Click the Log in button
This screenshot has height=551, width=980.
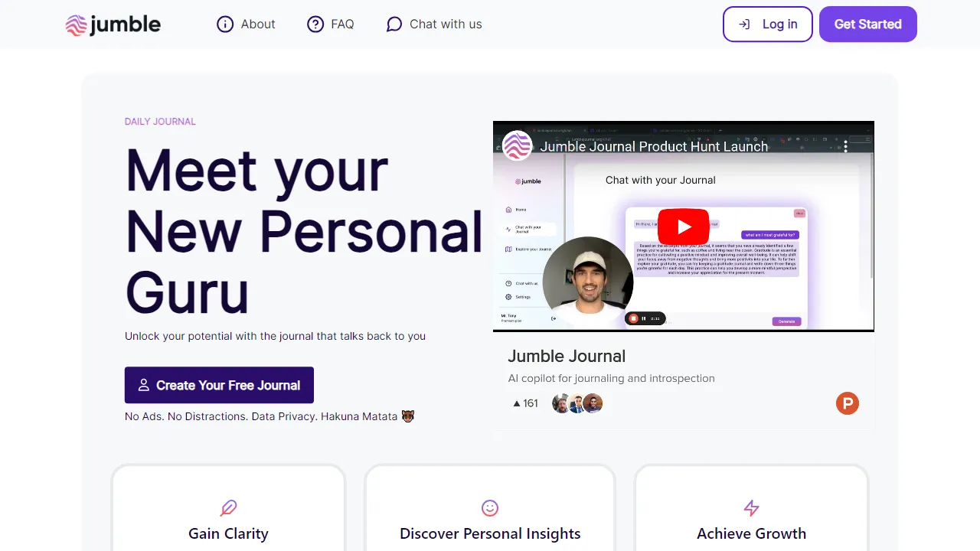[768, 24]
